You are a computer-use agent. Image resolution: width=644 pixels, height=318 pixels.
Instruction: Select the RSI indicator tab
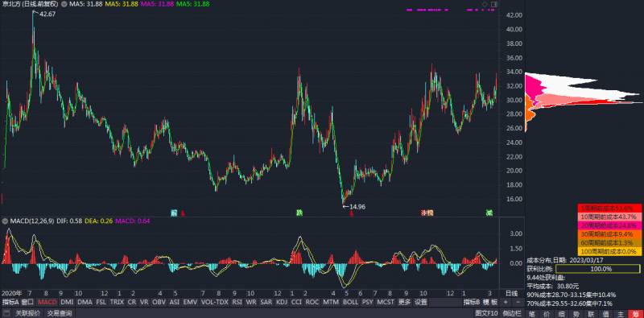pyautogui.click(x=237, y=302)
